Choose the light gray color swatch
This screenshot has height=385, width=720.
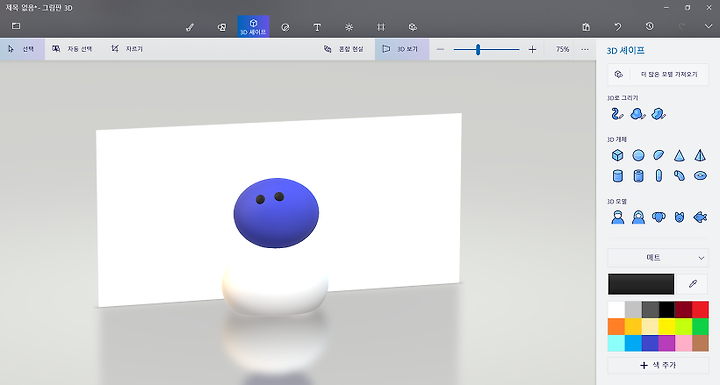tap(633, 310)
